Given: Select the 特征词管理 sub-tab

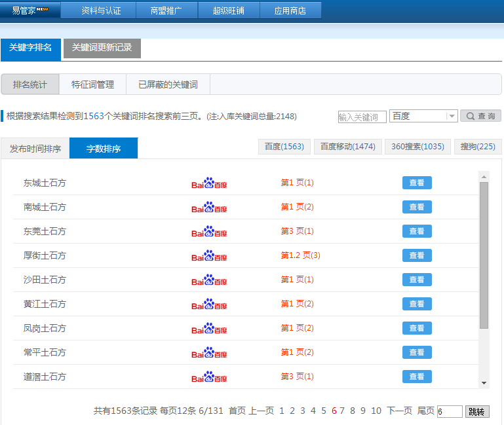Looking at the screenshot, I should (x=92, y=84).
